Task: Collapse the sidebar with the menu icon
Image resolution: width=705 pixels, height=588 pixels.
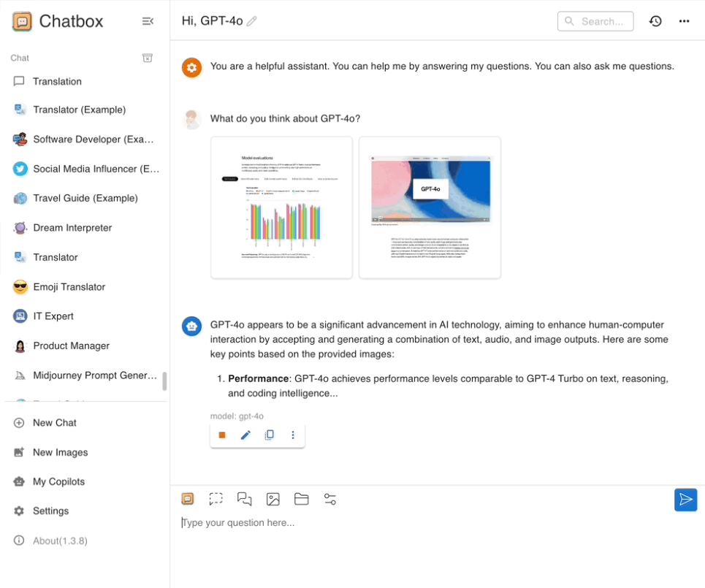Action: pyautogui.click(x=148, y=21)
